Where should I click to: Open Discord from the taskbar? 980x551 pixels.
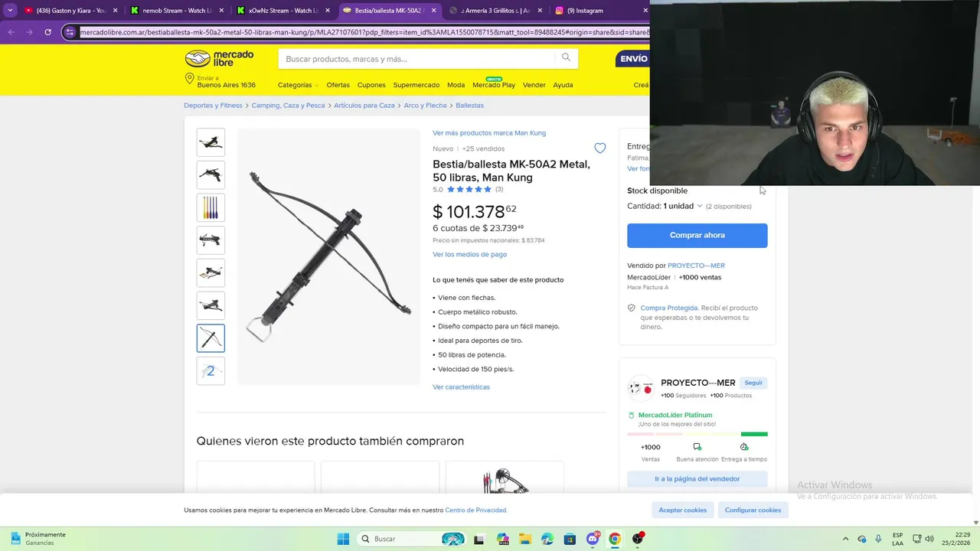(x=592, y=539)
